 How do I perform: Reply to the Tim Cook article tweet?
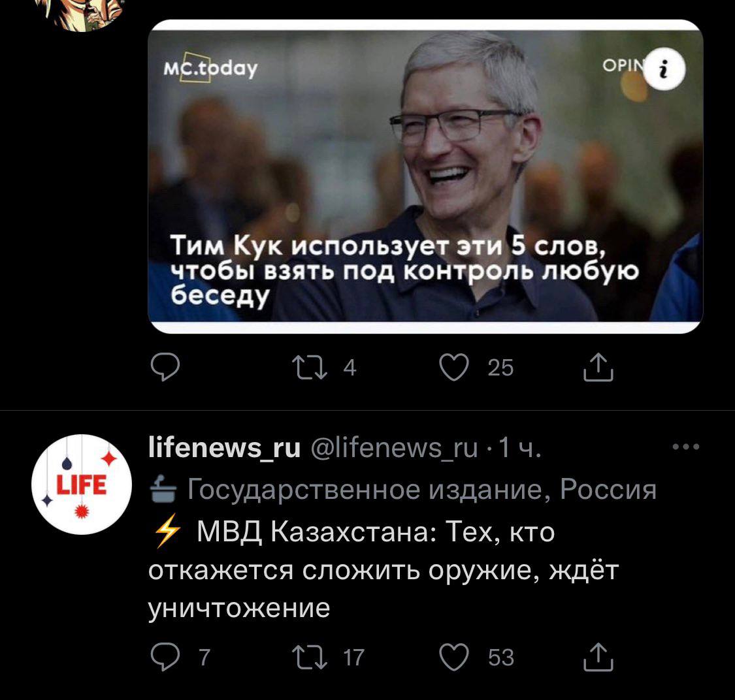pos(165,367)
